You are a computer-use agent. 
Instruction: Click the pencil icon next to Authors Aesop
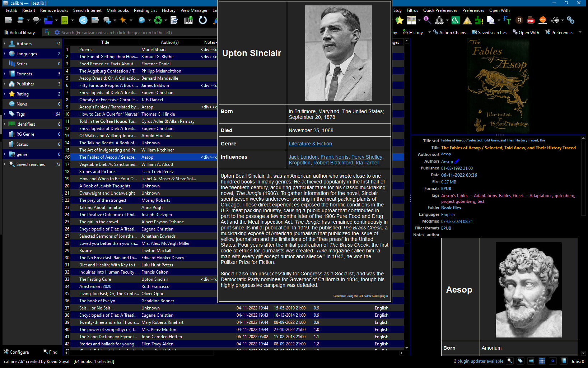click(457, 162)
